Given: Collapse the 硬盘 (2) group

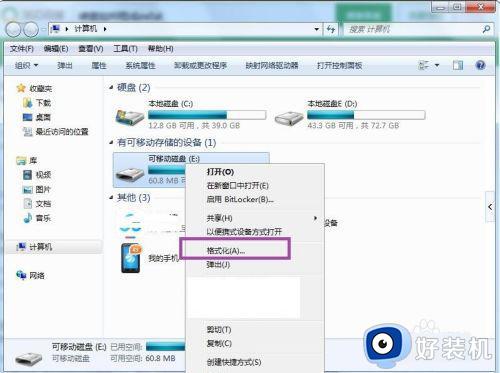Looking at the screenshot, I should click(x=111, y=87).
